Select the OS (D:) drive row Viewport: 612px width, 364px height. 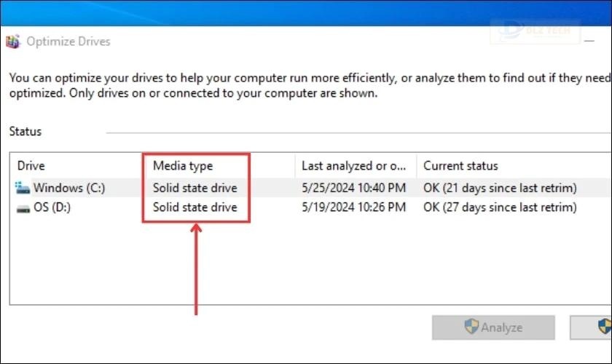point(311,207)
